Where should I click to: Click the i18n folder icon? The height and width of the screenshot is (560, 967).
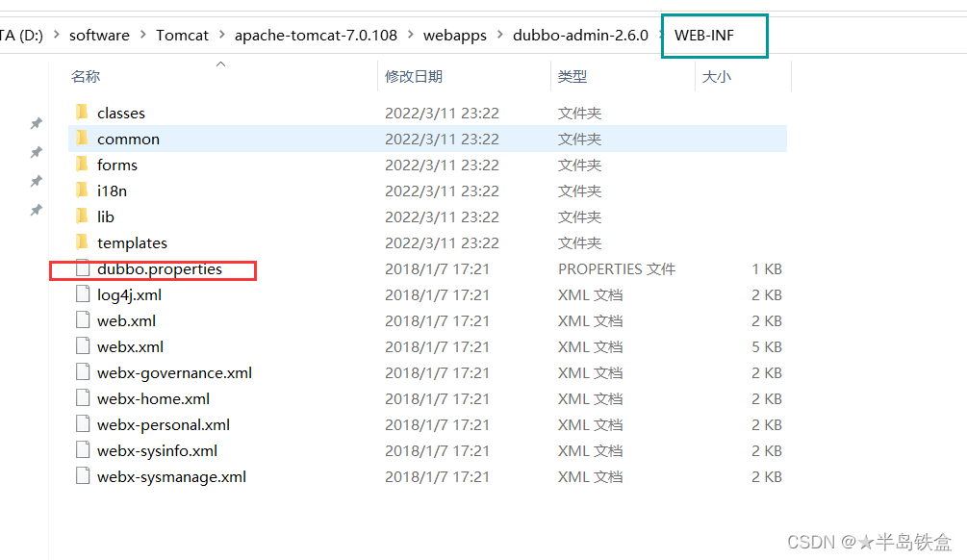(82, 190)
